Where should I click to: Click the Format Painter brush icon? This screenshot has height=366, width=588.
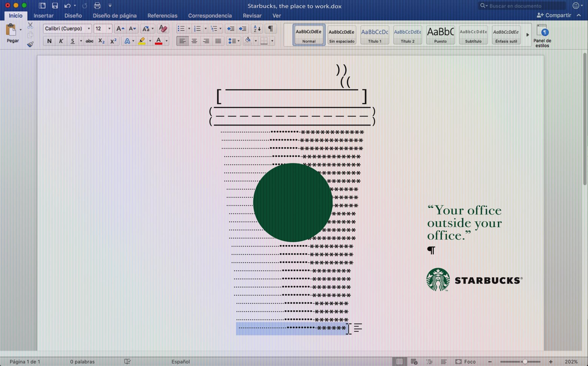click(x=30, y=44)
